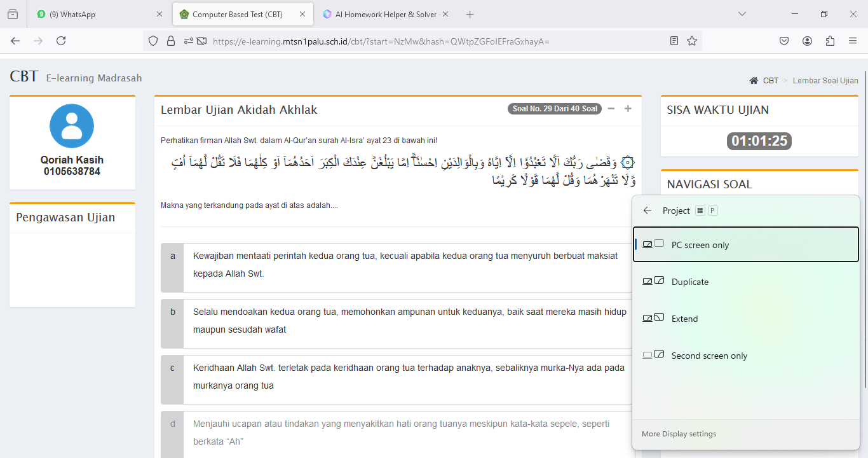Go back from the Project panel

point(648,211)
